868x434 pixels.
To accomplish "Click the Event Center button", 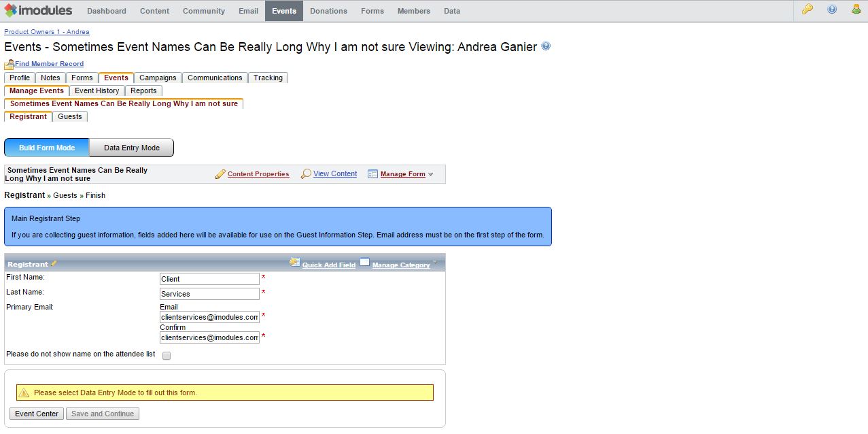I will [37, 414].
